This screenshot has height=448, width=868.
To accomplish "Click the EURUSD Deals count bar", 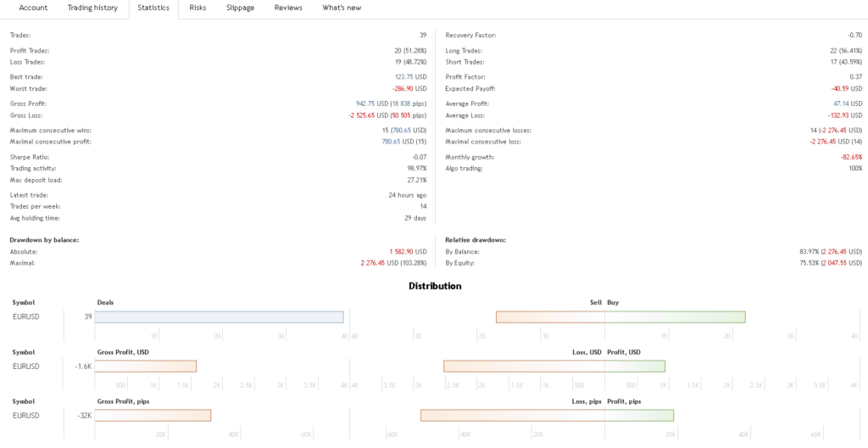I will click(x=219, y=317).
